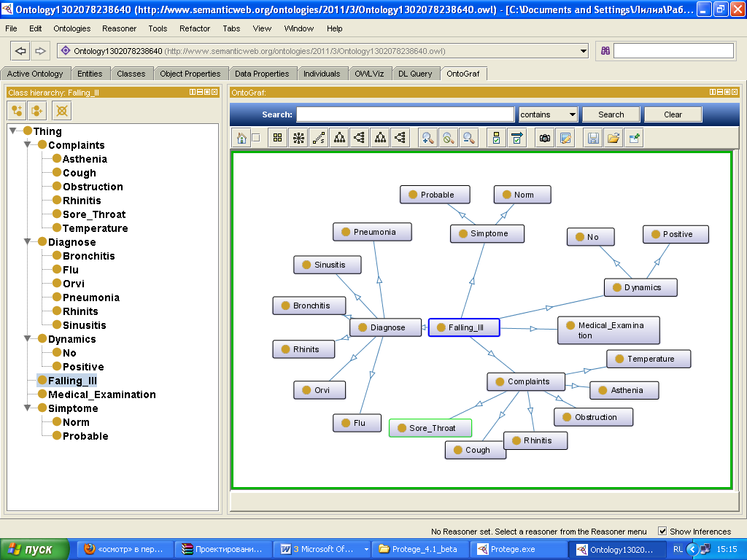This screenshot has width=747, height=560.
Task: Click the OntoGraf search text field
Action: (405, 114)
